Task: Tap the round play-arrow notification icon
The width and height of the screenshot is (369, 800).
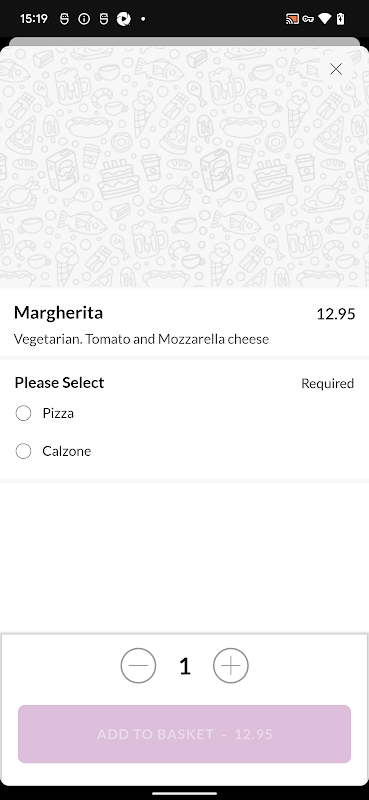Action: click(124, 19)
